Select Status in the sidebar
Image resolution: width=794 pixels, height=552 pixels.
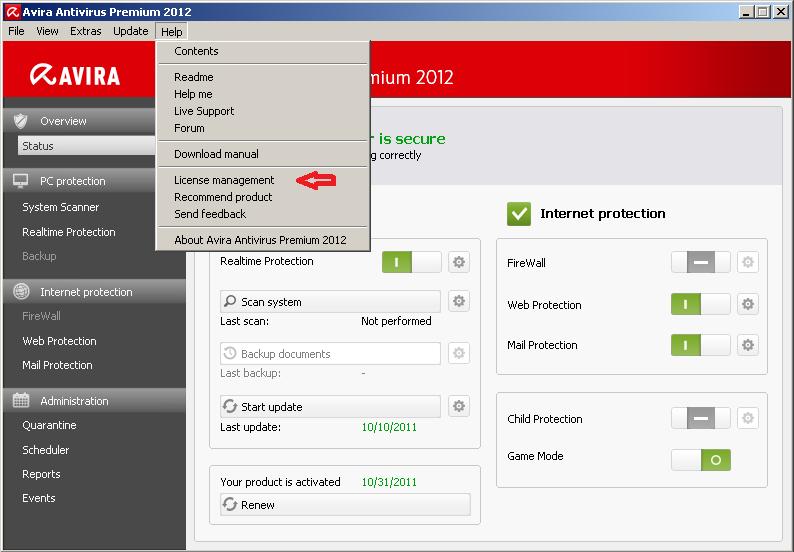[x=87, y=146]
